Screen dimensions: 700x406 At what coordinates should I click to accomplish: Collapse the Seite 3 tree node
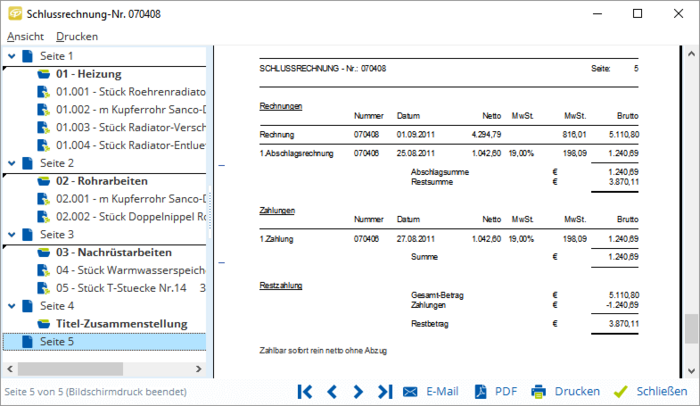tap(10, 234)
